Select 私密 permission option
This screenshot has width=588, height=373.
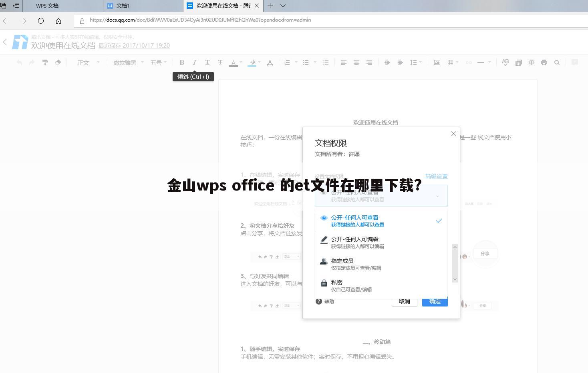pyautogui.click(x=381, y=286)
